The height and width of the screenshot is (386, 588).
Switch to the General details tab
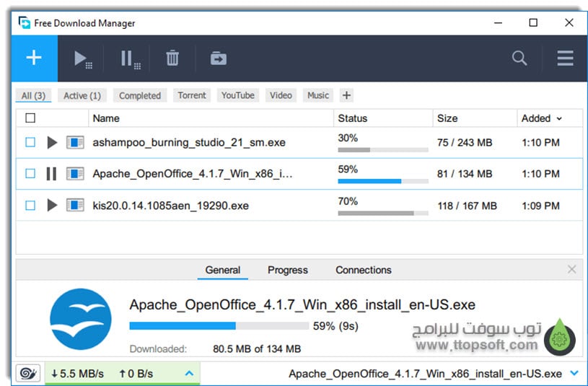pos(223,270)
